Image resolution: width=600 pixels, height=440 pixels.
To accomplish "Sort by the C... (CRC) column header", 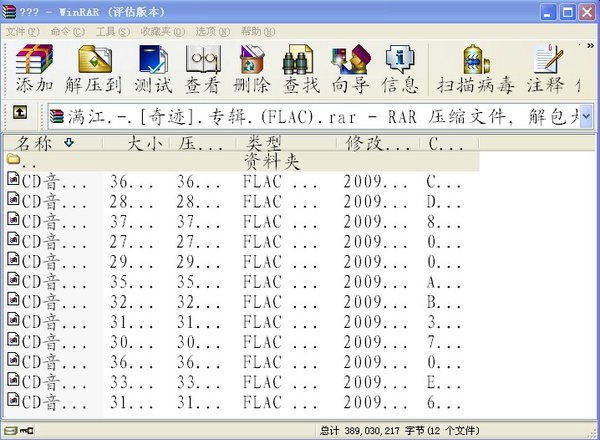I will pos(449,143).
